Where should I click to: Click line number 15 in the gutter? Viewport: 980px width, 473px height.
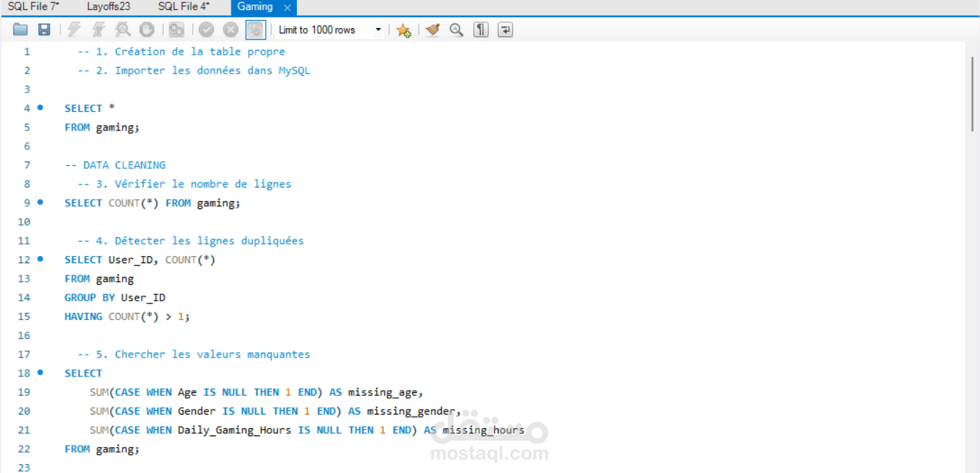pos(24,317)
